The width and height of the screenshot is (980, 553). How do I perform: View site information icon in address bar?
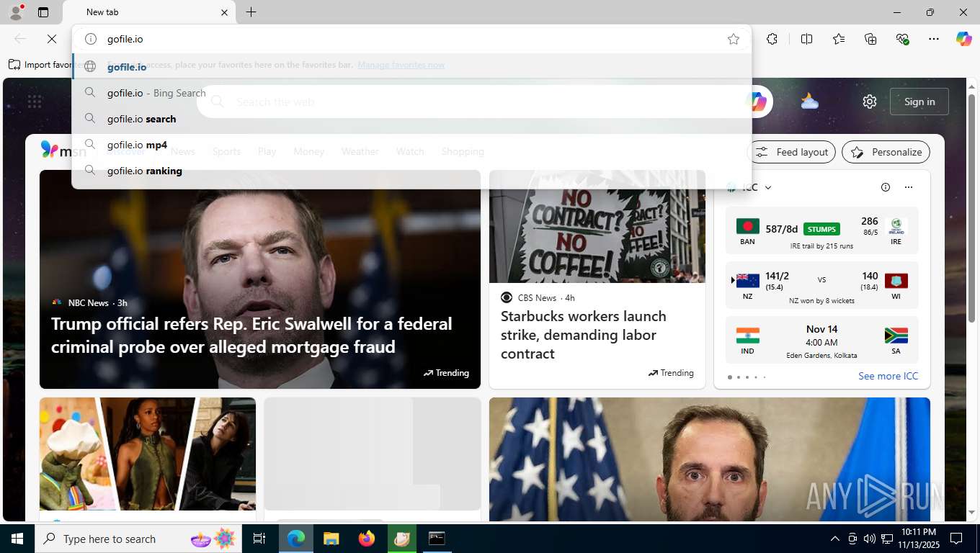[x=91, y=39]
